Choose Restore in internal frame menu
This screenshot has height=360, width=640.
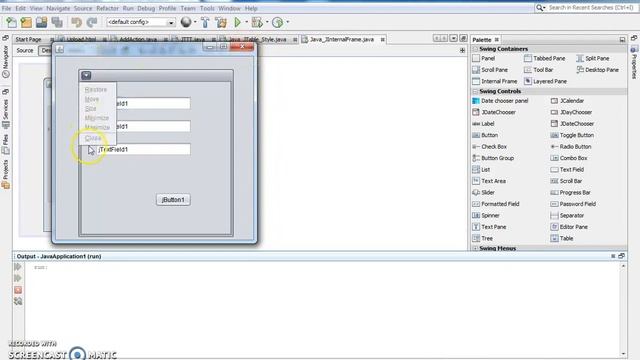click(96, 89)
